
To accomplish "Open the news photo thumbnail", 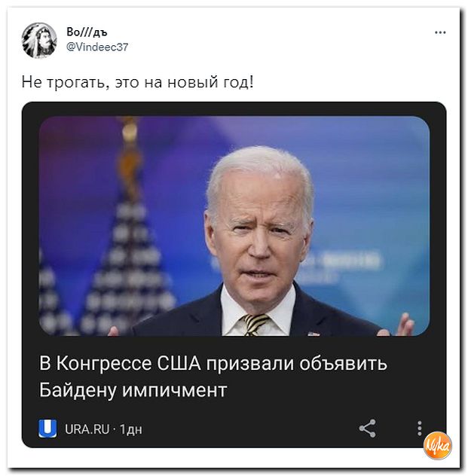I will tap(234, 226).
